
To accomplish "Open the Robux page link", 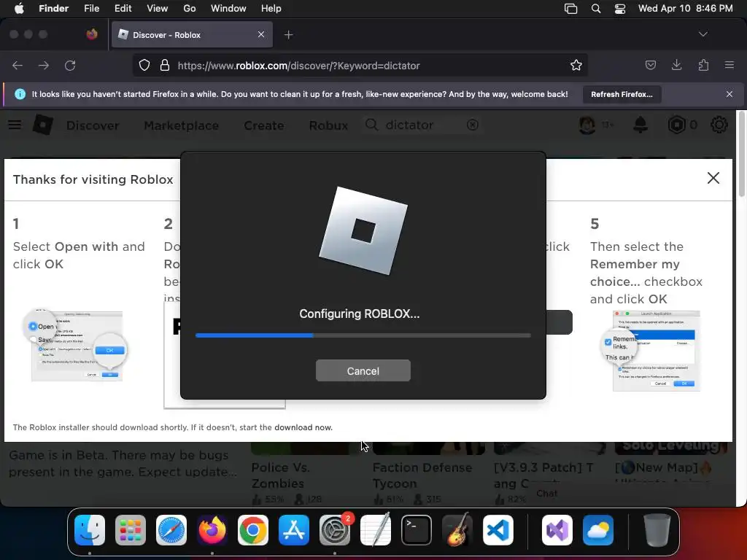I will [x=328, y=125].
